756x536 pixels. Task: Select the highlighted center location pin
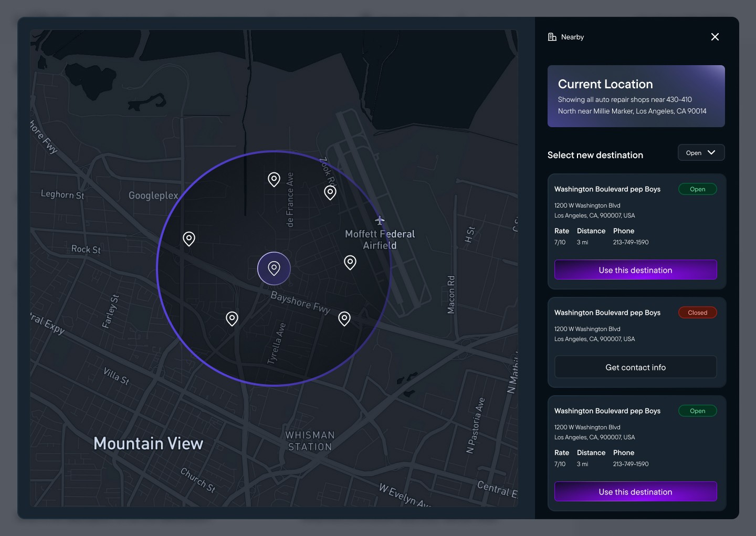click(274, 269)
